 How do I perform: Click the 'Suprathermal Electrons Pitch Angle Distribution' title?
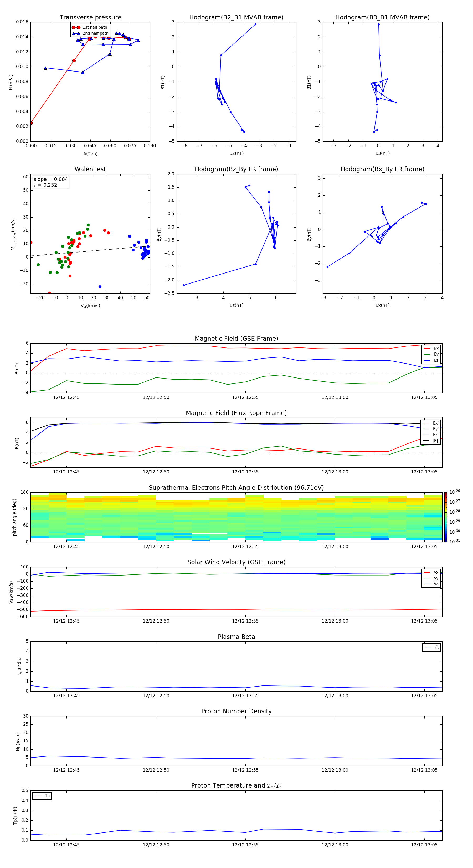tap(236, 488)
